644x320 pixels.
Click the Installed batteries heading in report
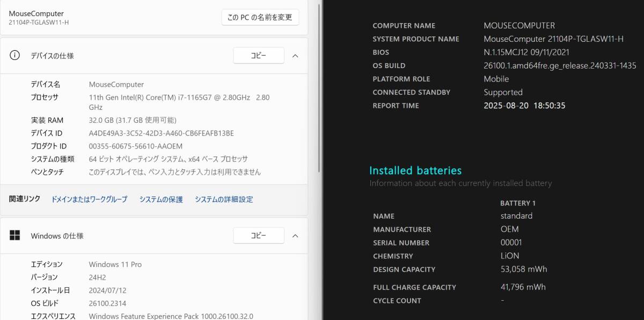[x=415, y=170]
